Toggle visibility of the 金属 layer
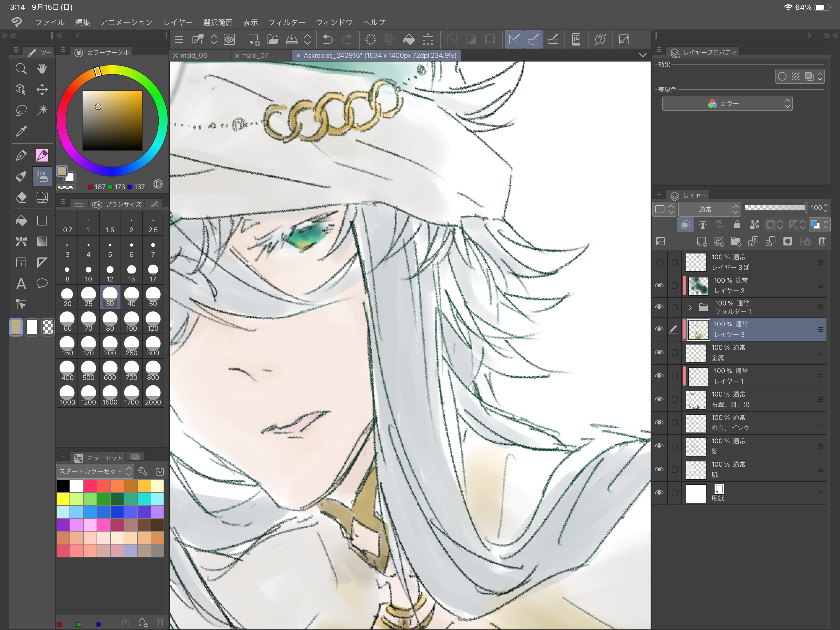Screen dimensions: 840x630 click(659, 353)
